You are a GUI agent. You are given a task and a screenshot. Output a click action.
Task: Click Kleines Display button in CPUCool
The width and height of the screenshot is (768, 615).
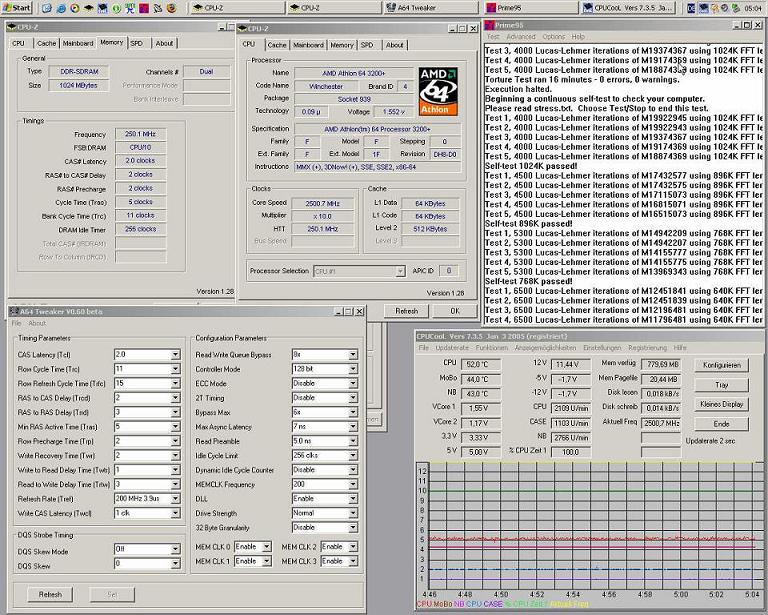coord(721,404)
